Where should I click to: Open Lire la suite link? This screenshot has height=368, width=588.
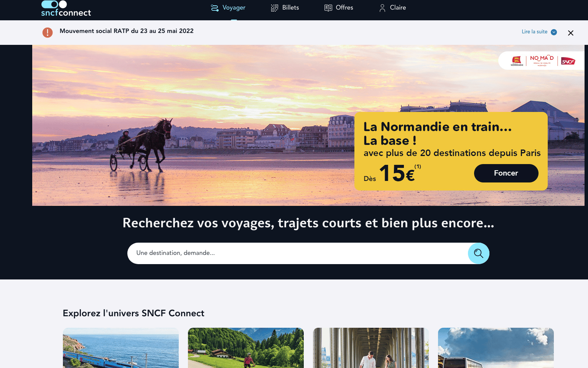(x=534, y=32)
